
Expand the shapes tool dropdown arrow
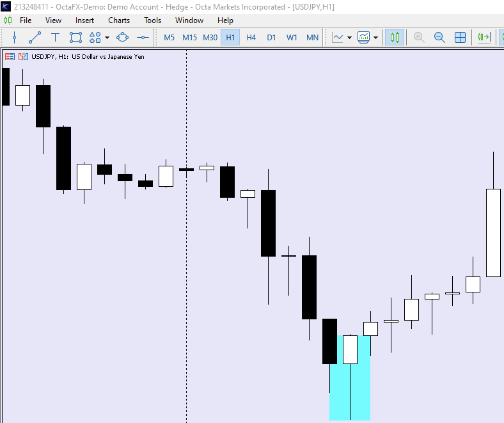(107, 38)
